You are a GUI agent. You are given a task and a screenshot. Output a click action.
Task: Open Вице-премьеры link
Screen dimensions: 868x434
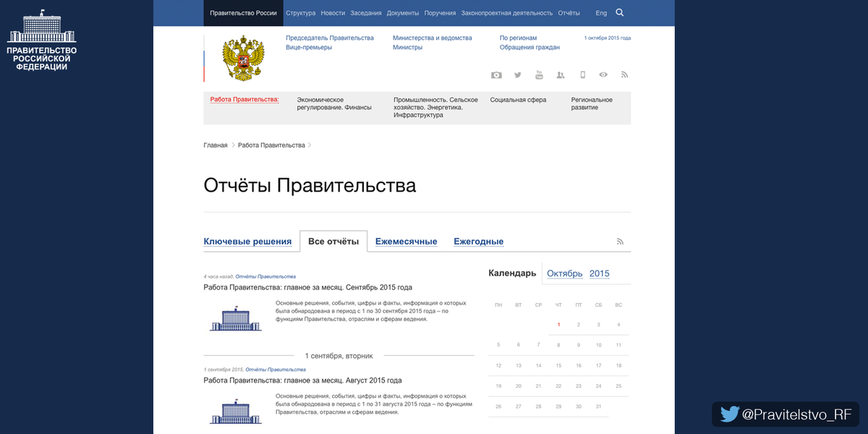309,47
